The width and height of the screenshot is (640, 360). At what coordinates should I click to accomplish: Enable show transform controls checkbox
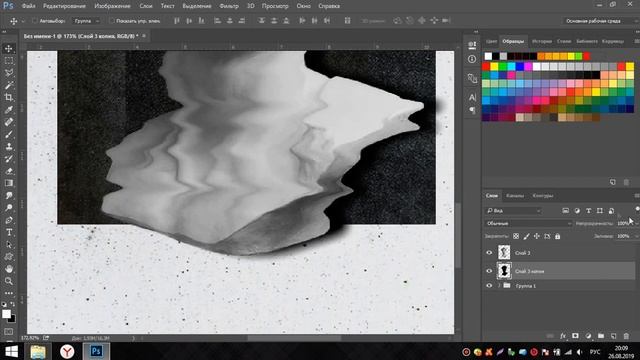pos(111,21)
